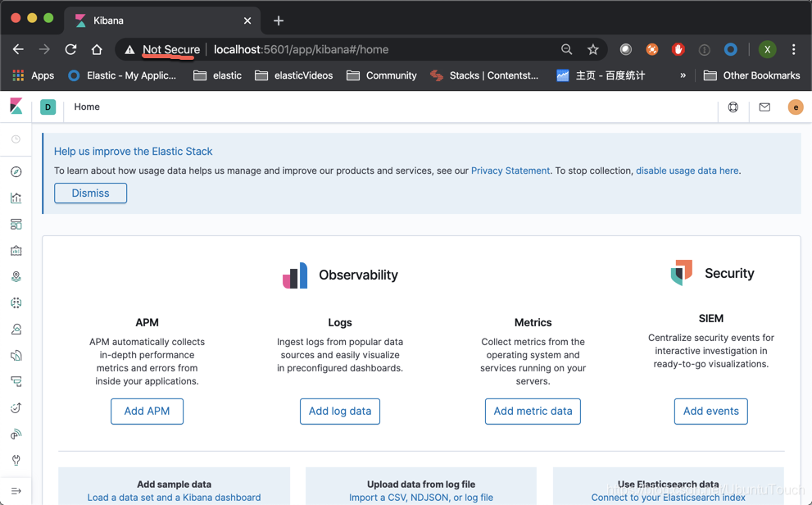Screen dimensions: 812x505
Task: Open the default space selector D
Action: click(x=48, y=107)
